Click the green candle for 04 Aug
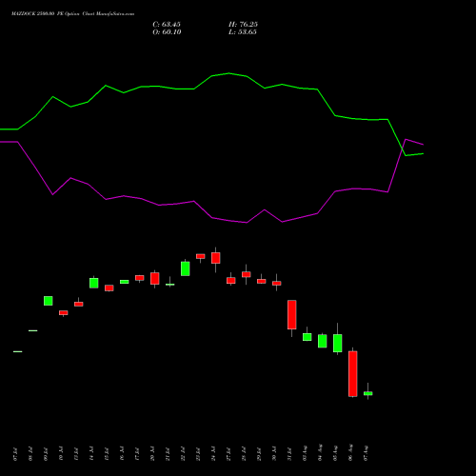 click(323, 341)
